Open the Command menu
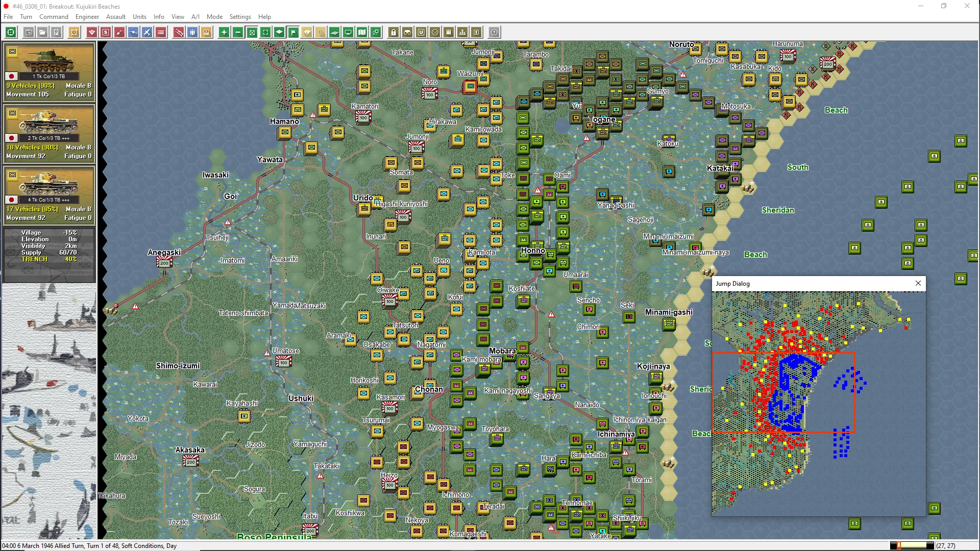 click(x=54, y=17)
